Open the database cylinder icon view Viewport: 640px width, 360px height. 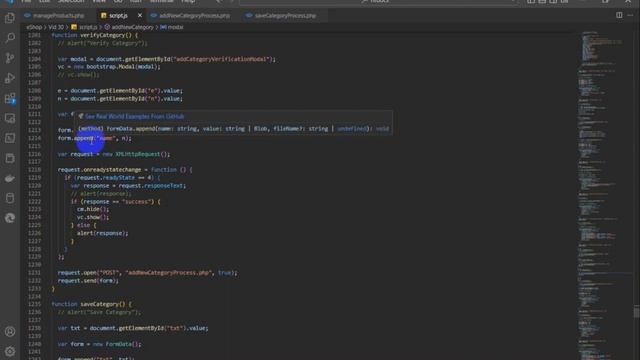pyautogui.click(x=10, y=198)
